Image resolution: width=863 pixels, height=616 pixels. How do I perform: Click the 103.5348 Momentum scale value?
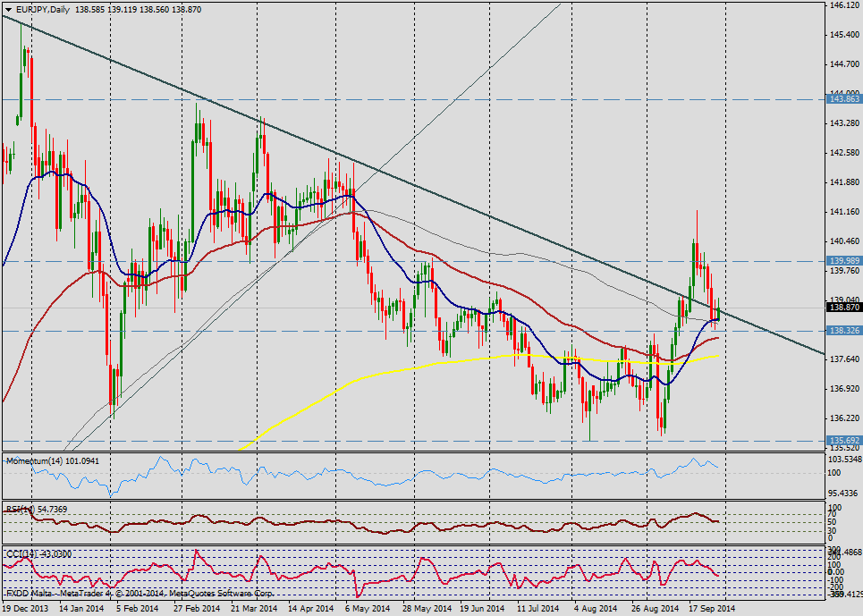click(845, 458)
